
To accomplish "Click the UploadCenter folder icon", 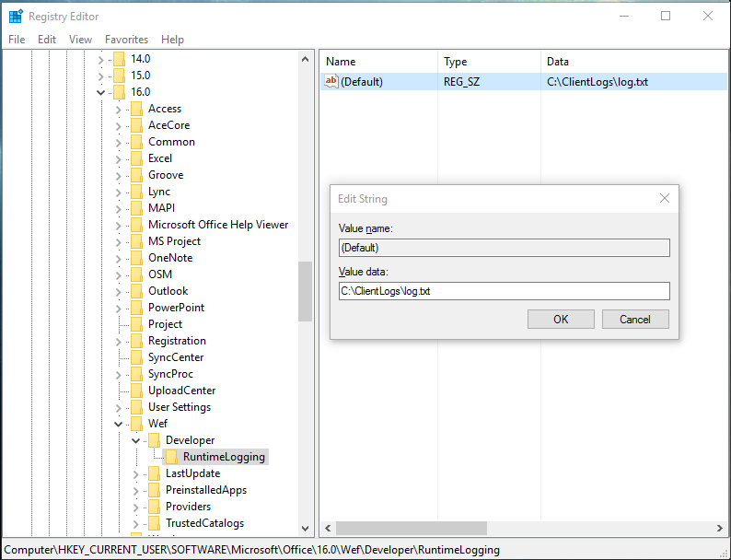I will click(x=136, y=391).
